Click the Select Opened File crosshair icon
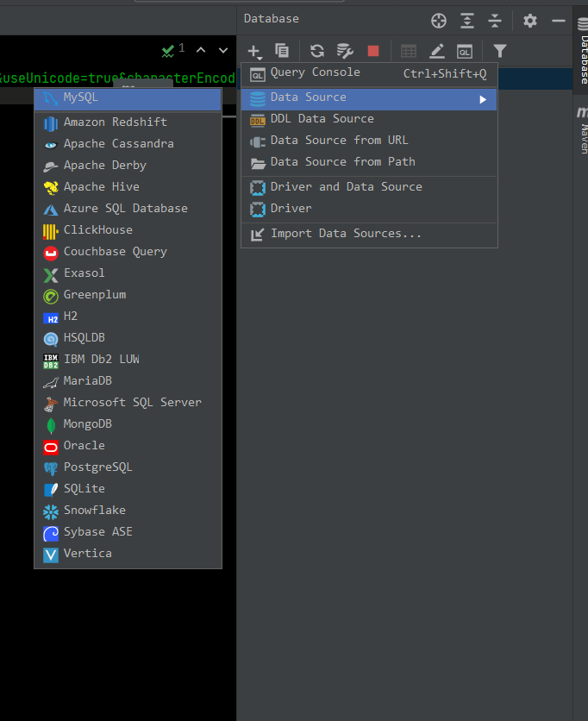 (439, 21)
